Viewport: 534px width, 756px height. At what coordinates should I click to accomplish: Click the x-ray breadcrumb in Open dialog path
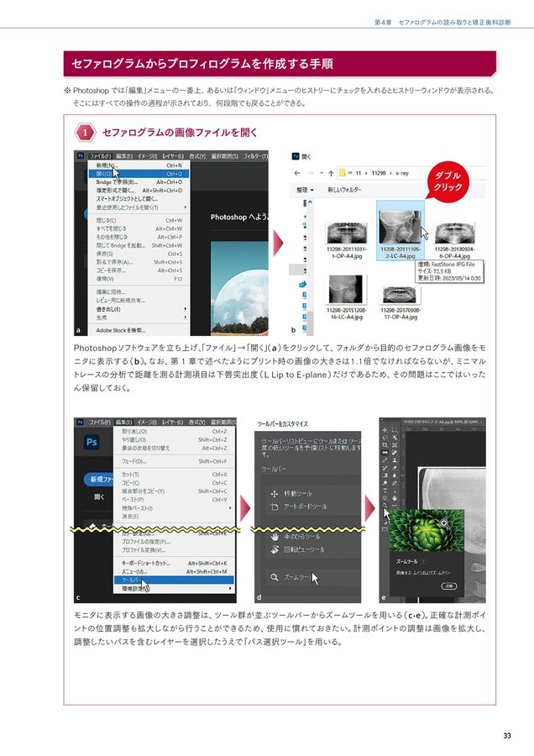402,172
